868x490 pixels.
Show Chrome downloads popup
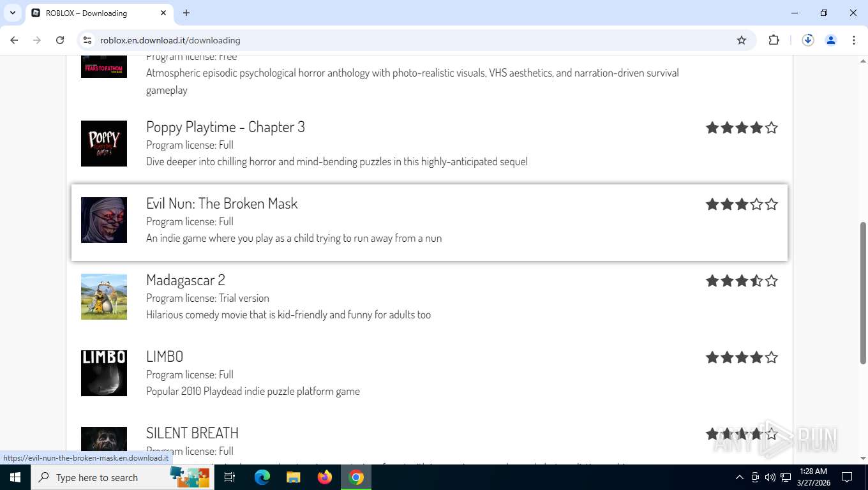point(808,40)
